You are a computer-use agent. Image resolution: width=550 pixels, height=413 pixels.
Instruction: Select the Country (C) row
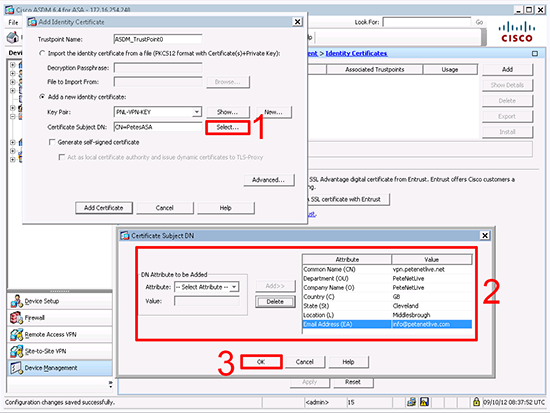(387, 297)
